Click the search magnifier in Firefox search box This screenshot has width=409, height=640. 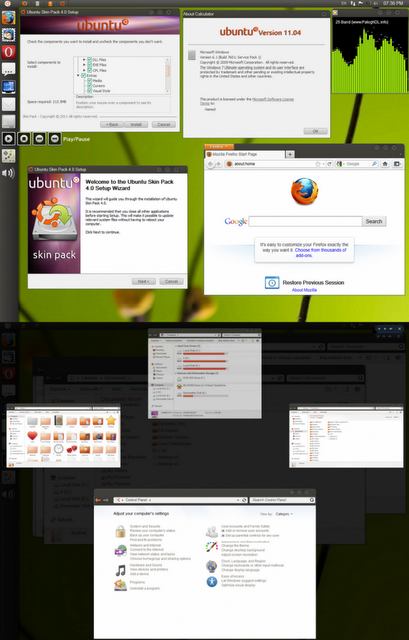[374, 164]
